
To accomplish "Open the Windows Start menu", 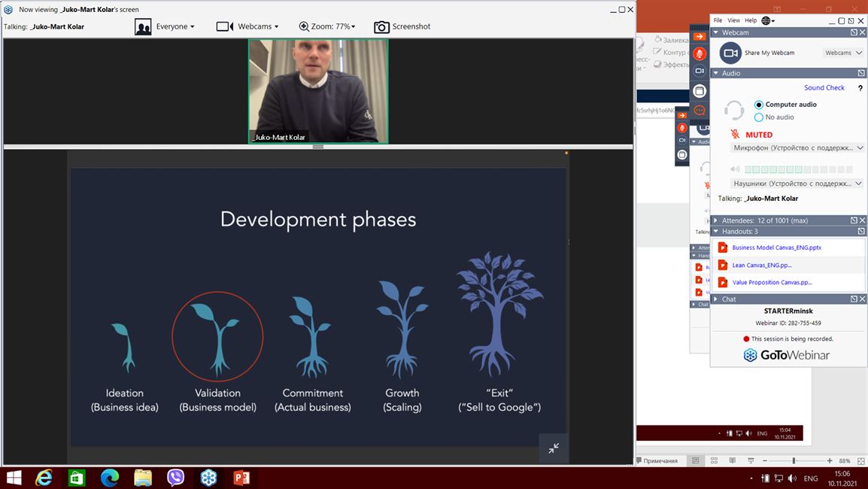I will (x=14, y=478).
